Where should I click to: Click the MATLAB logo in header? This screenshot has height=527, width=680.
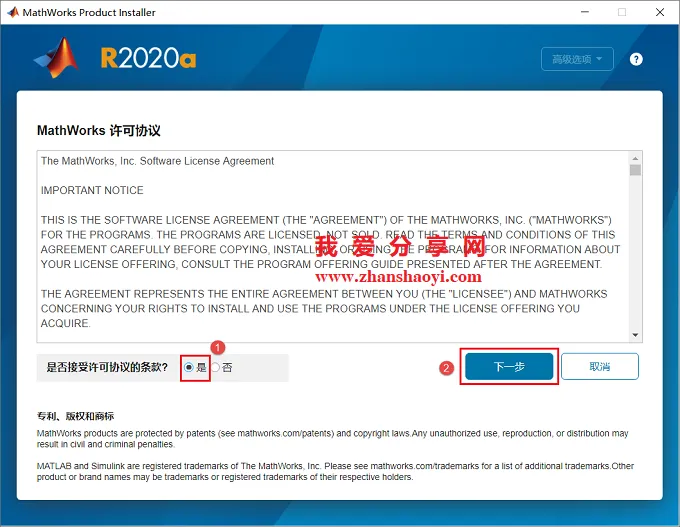coord(57,58)
